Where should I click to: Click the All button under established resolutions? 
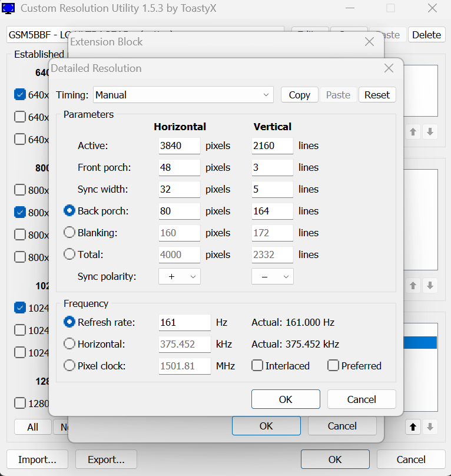point(33,427)
